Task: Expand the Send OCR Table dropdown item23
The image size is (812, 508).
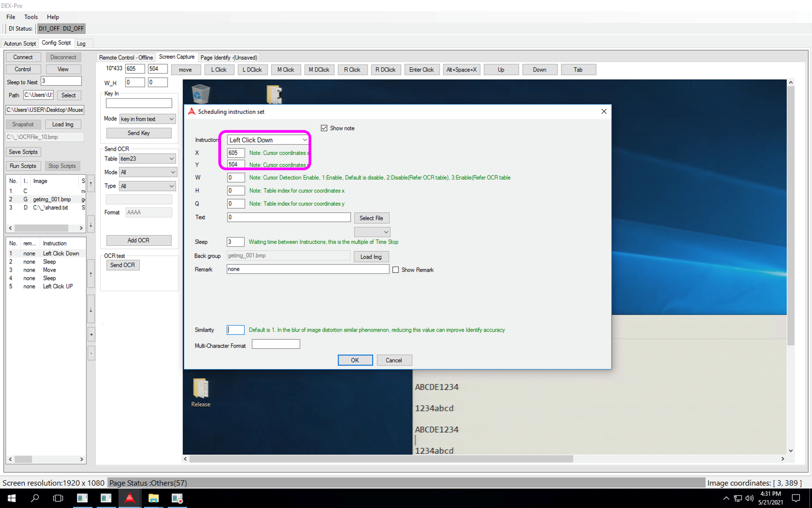Action: [x=148, y=158]
